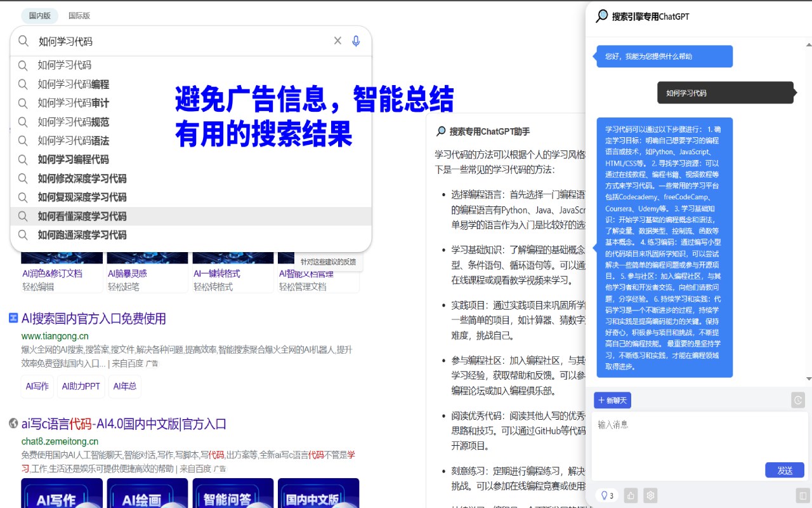The height and width of the screenshot is (508, 812).
Task: Start a new chat with 新聊天 button
Action: click(612, 401)
